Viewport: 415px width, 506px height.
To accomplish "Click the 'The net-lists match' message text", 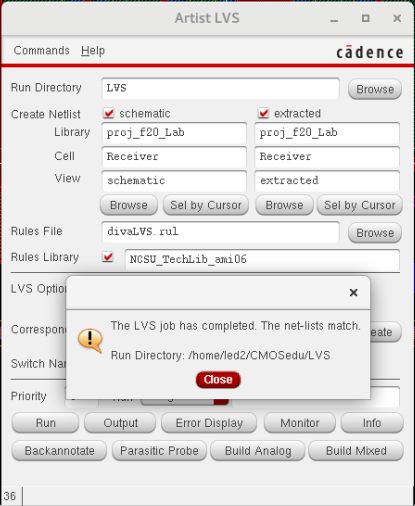I will 311,326.
